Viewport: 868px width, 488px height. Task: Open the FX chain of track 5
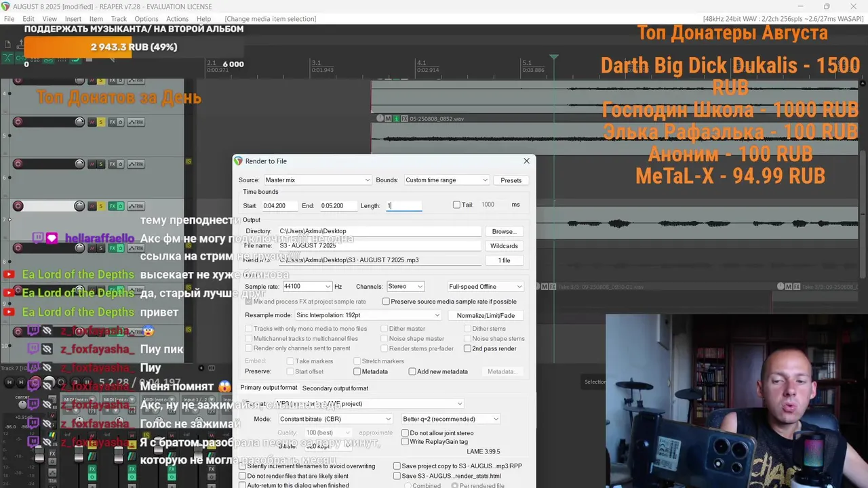[112, 122]
